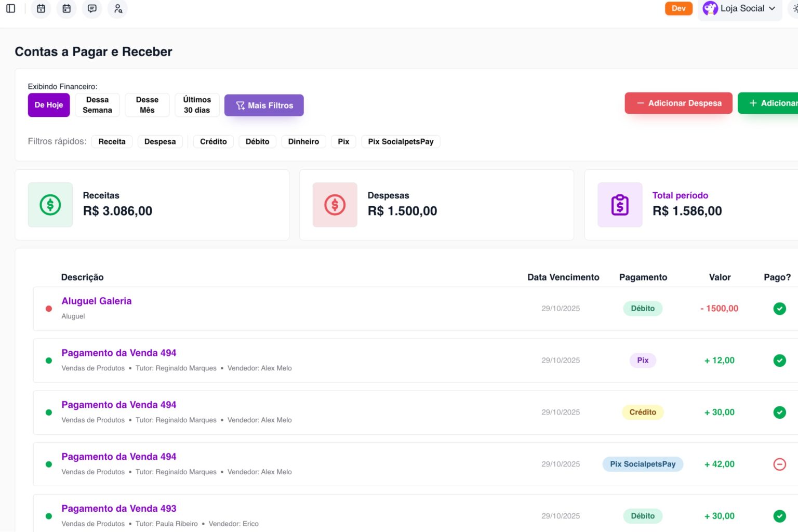Screen dimensions: 798x532
Task: Click the Total período clipboard icon
Action: 620,205
